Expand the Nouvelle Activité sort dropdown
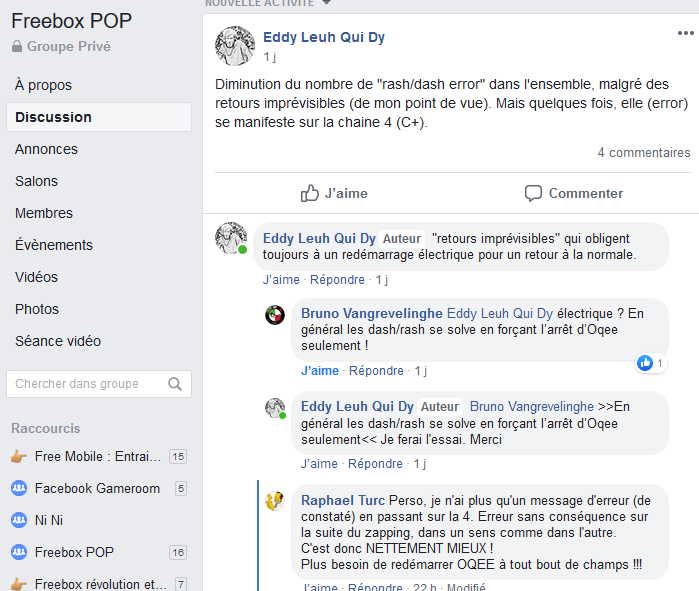 pos(325,3)
